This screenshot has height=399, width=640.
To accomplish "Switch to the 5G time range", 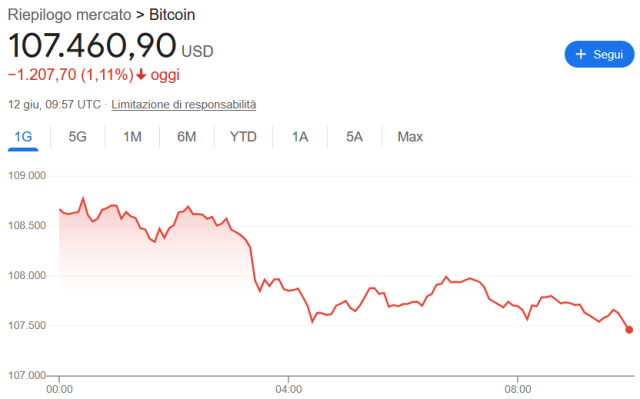I will pyautogui.click(x=78, y=137).
